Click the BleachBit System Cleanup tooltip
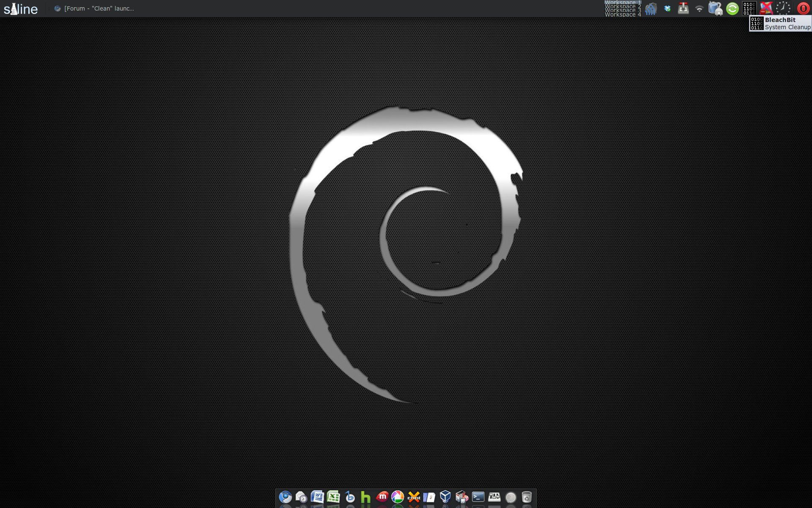Image resolution: width=812 pixels, height=508 pixels. 780,24
